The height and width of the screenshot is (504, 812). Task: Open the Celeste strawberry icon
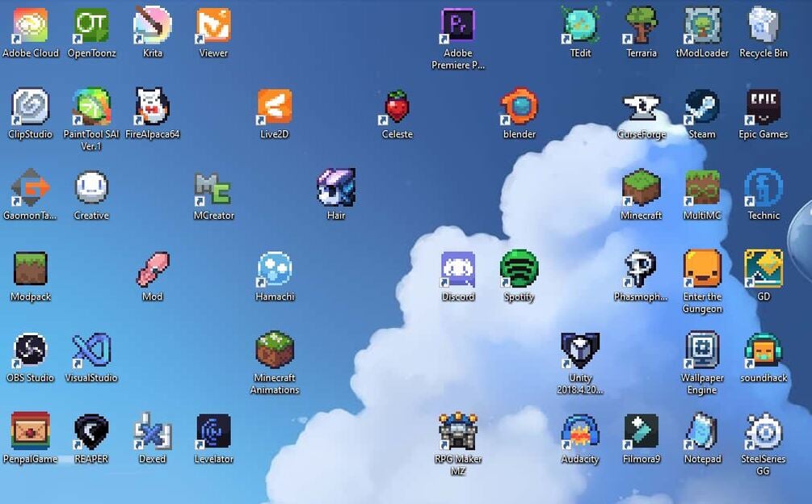(x=397, y=107)
